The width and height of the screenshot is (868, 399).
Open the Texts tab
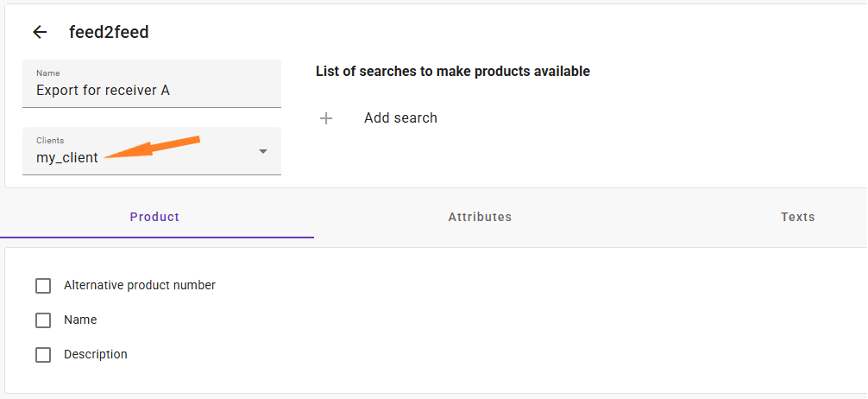pos(798,218)
